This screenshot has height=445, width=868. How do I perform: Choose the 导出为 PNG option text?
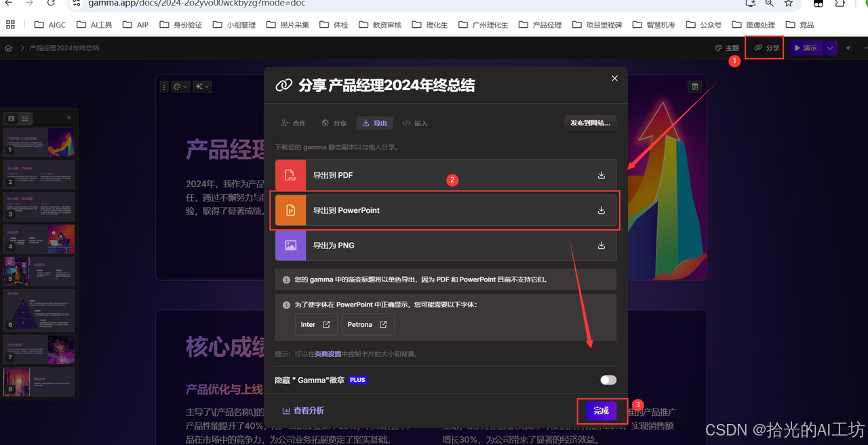point(334,246)
